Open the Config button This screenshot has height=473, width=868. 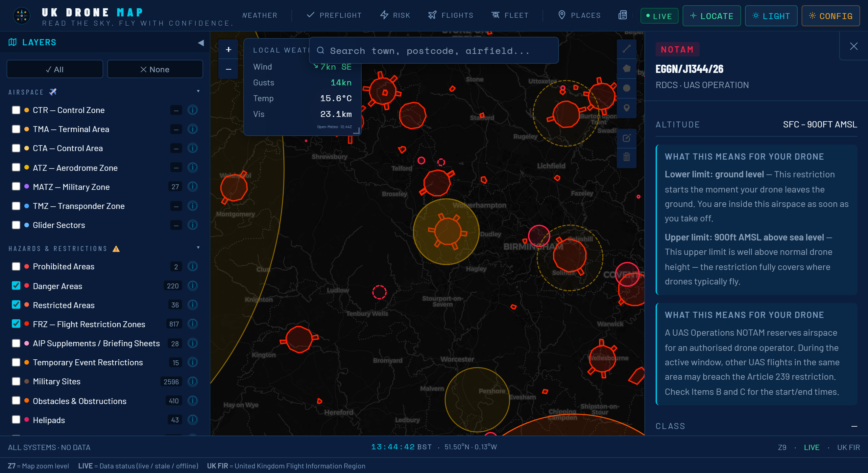pyautogui.click(x=831, y=16)
